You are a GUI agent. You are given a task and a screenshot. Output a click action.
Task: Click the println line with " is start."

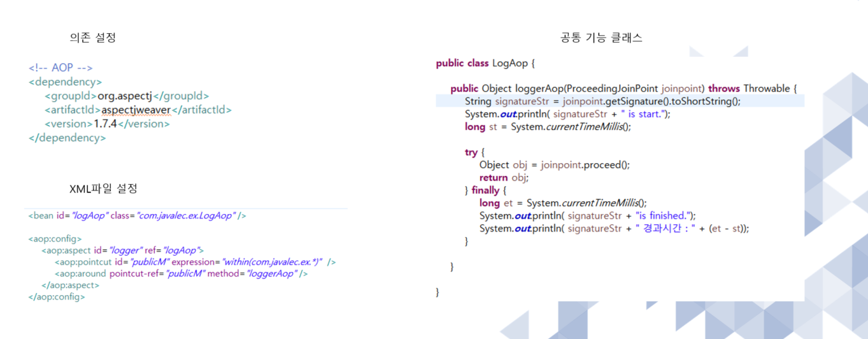567,114
